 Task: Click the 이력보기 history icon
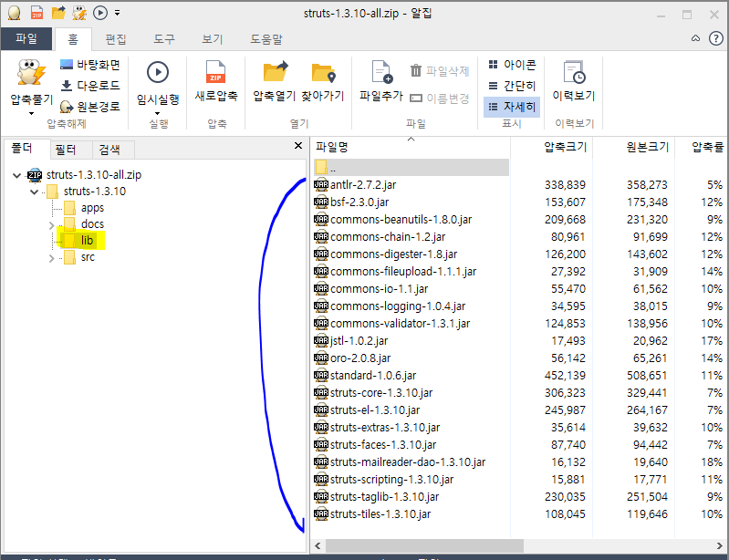pos(574,72)
